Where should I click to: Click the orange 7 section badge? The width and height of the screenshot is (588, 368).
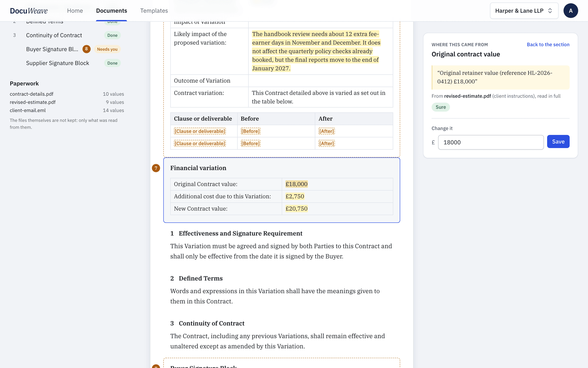(156, 168)
